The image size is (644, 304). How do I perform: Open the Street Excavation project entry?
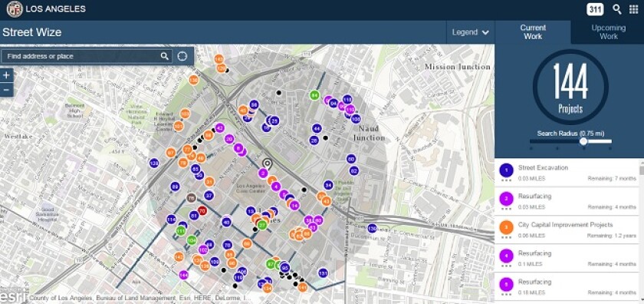(x=567, y=173)
